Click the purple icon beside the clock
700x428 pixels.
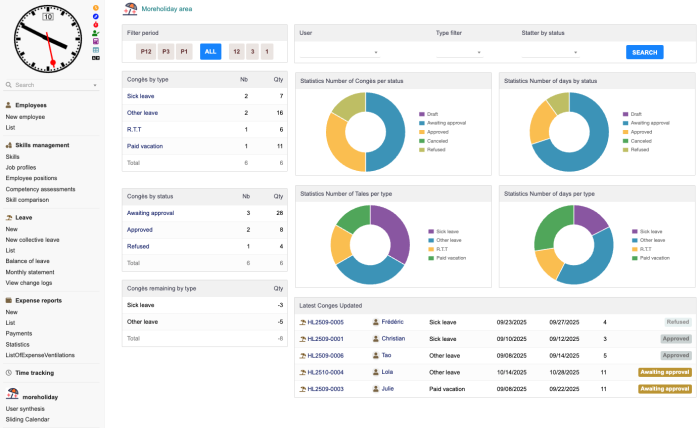95,41
